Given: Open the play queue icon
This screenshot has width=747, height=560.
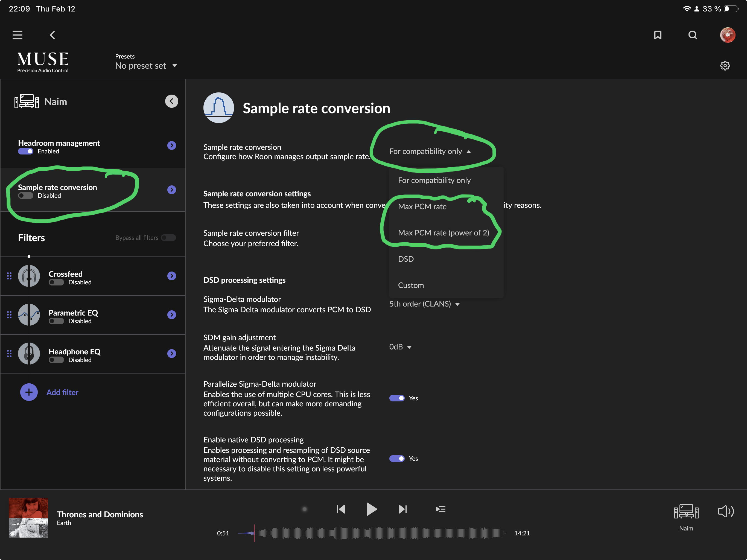Looking at the screenshot, I should [x=440, y=509].
